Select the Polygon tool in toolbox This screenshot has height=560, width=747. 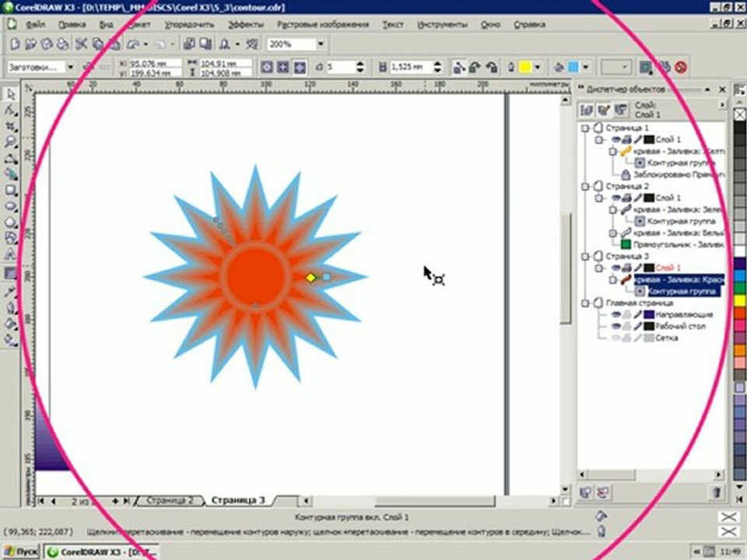click(10, 222)
